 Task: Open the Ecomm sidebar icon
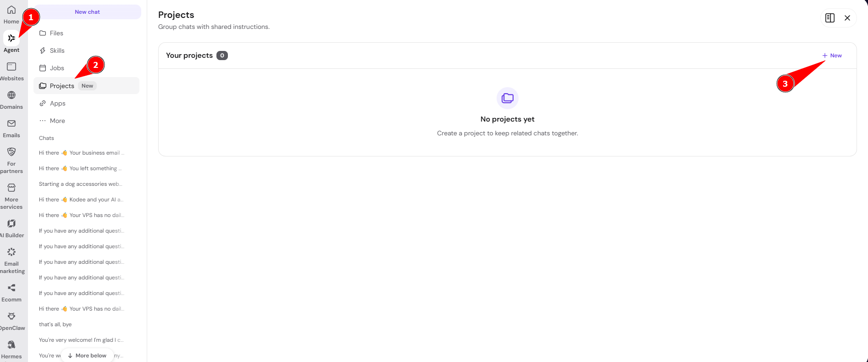(11, 288)
